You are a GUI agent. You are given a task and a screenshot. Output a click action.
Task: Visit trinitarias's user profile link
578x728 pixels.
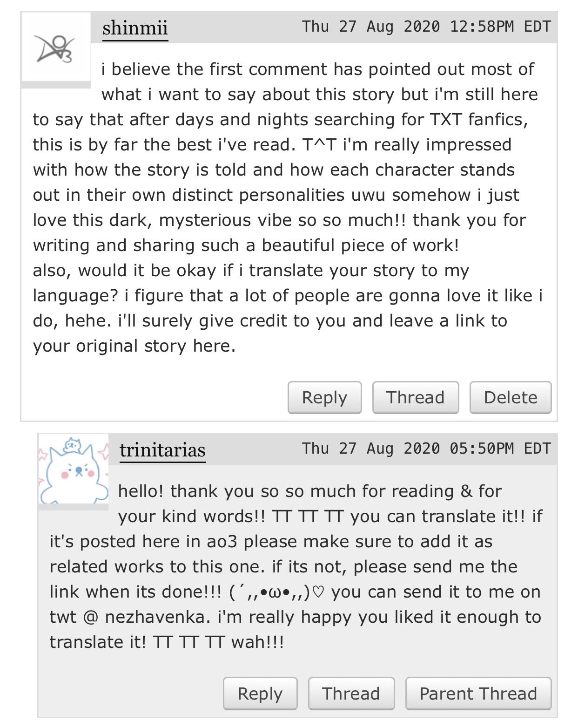pyautogui.click(x=162, y=450)
